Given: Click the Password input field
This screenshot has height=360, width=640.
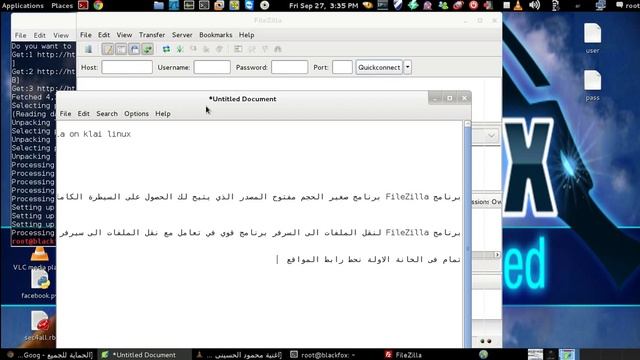Looking at the screenshot, I should 289,67.
